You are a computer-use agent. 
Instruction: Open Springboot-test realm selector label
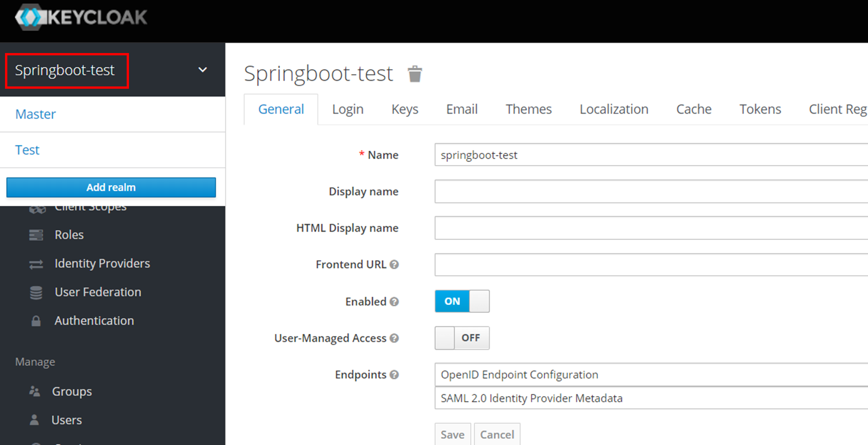coord(65,70)
